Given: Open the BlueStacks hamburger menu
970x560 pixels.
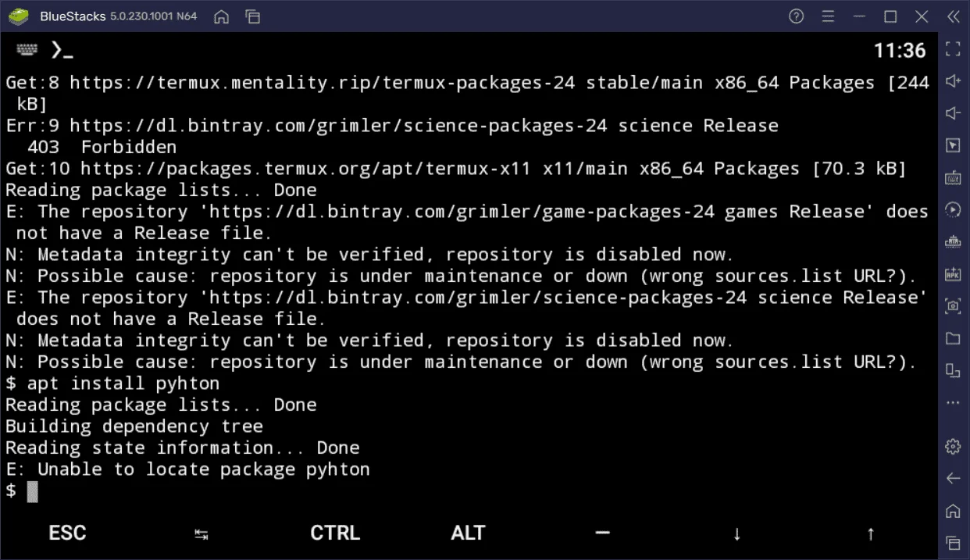Looking at the screenshot, I should (828, 16).
